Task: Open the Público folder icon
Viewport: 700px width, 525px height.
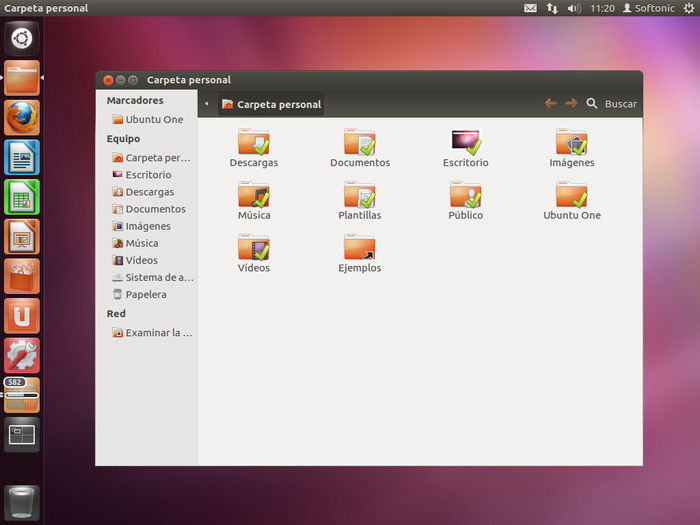Action: pos(465,196)
